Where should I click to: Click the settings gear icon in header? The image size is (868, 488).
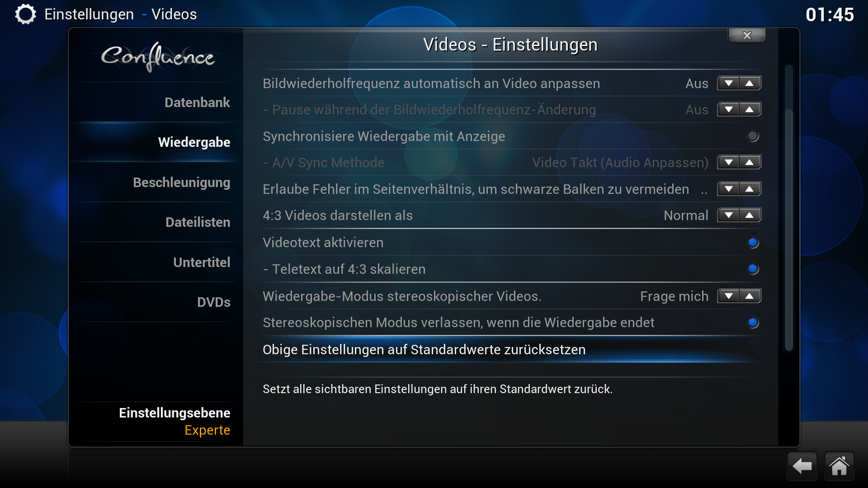pos(25,14)
